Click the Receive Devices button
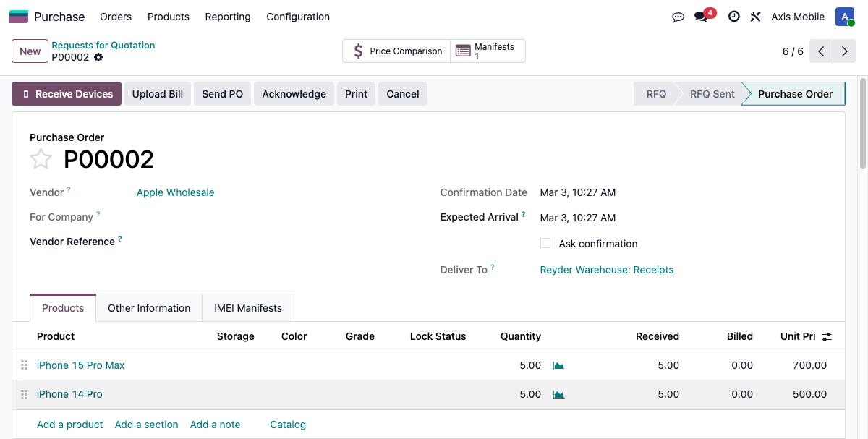Image resolution: width=868 pixels, height=439 pixels. [x=67, y=94]
